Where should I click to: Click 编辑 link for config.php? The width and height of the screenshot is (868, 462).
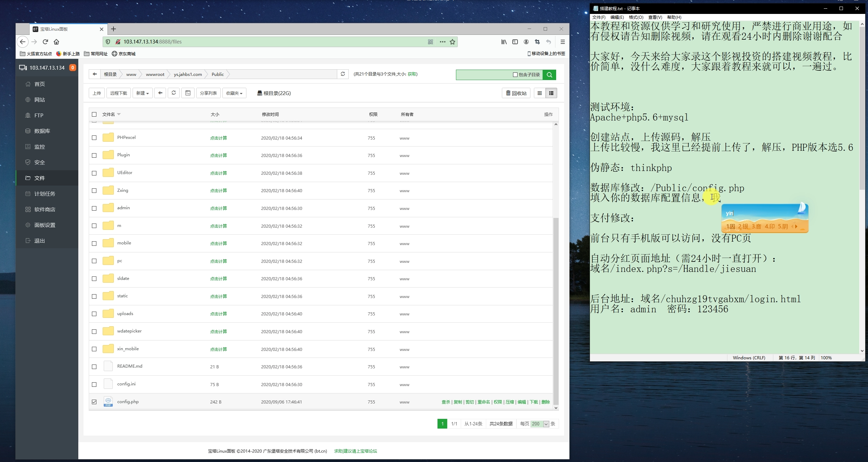pyautogui.click(x=521, y=402)
